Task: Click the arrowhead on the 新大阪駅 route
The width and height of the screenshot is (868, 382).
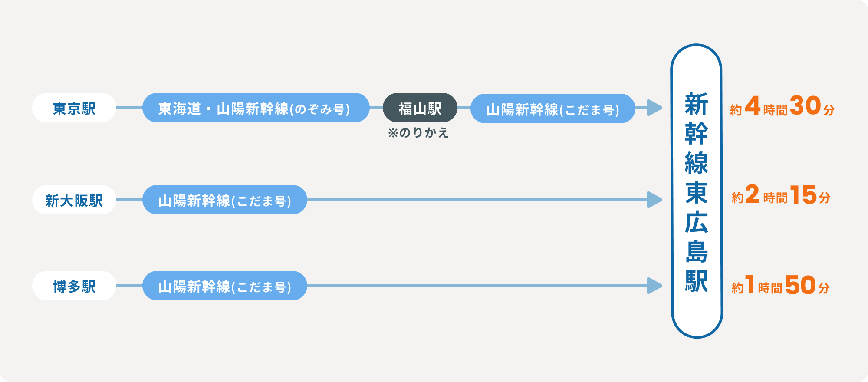Action: point(654,200)
